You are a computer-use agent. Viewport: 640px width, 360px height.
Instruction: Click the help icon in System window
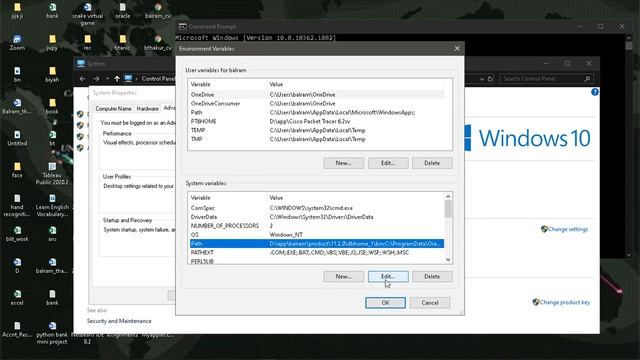point(595,92)
